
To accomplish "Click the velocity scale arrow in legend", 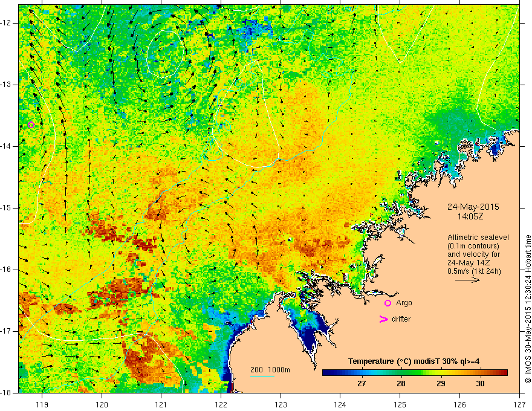I will (467, 280).
